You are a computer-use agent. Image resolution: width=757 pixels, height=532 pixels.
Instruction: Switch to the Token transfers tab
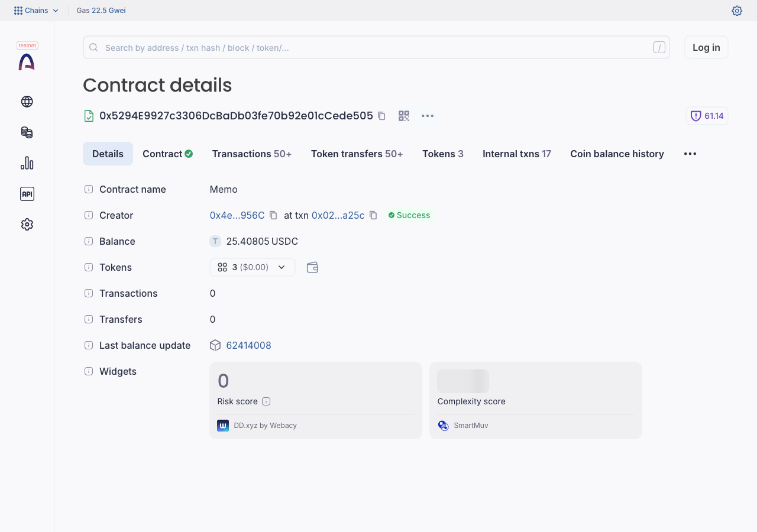[x=357, y=154]
